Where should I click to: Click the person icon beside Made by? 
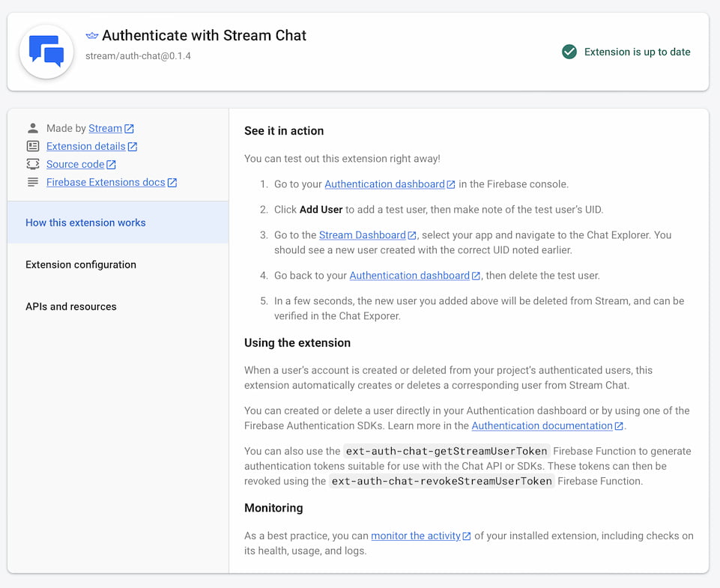pos(33,128)
